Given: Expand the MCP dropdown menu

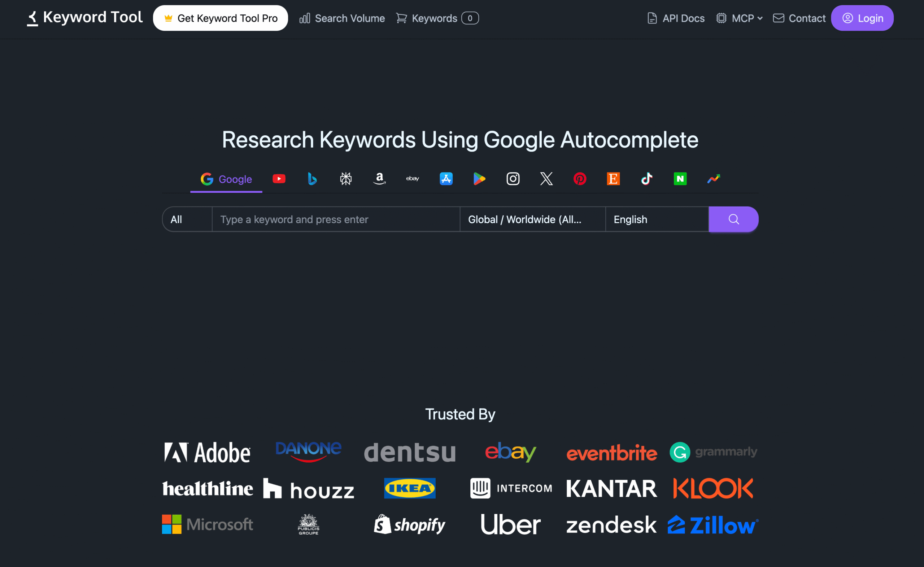Looking at the screenshot, I should 740,18.
